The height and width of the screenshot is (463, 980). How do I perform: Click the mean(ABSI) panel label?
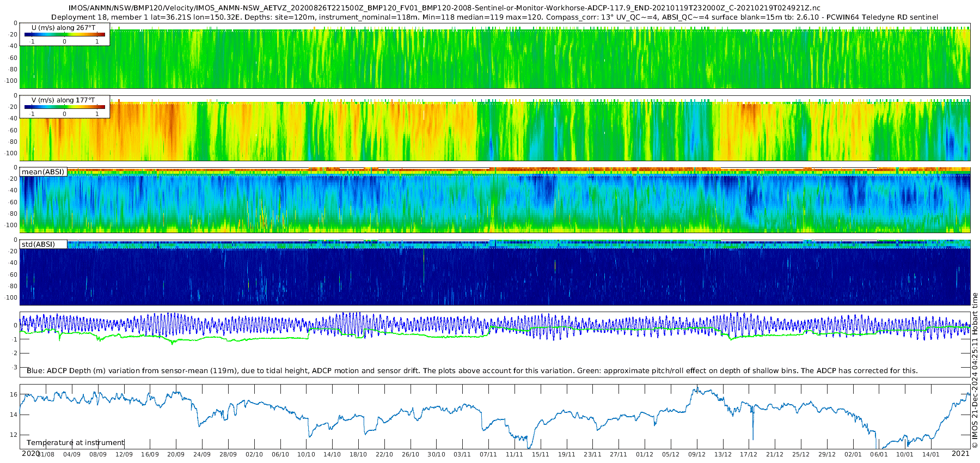point(43,172)
